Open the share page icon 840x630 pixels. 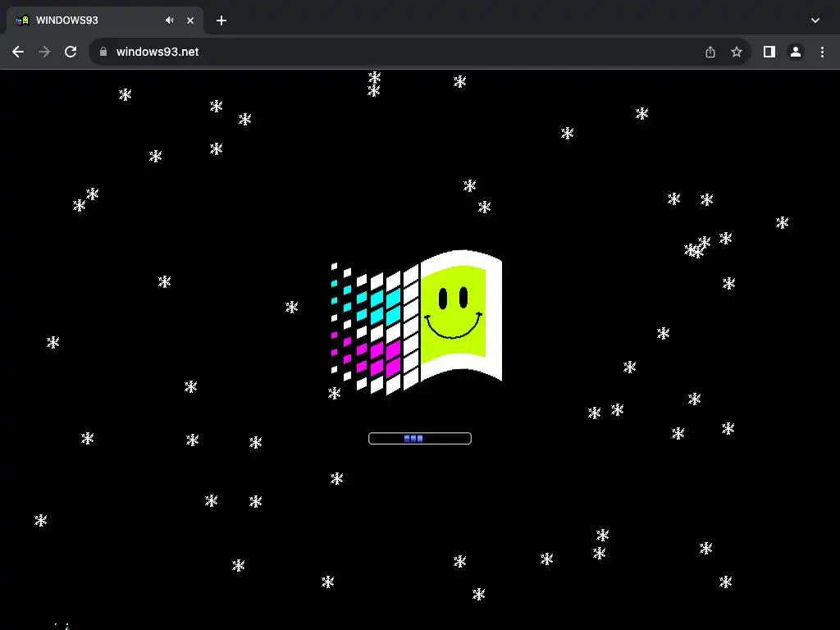coord(710,52)
